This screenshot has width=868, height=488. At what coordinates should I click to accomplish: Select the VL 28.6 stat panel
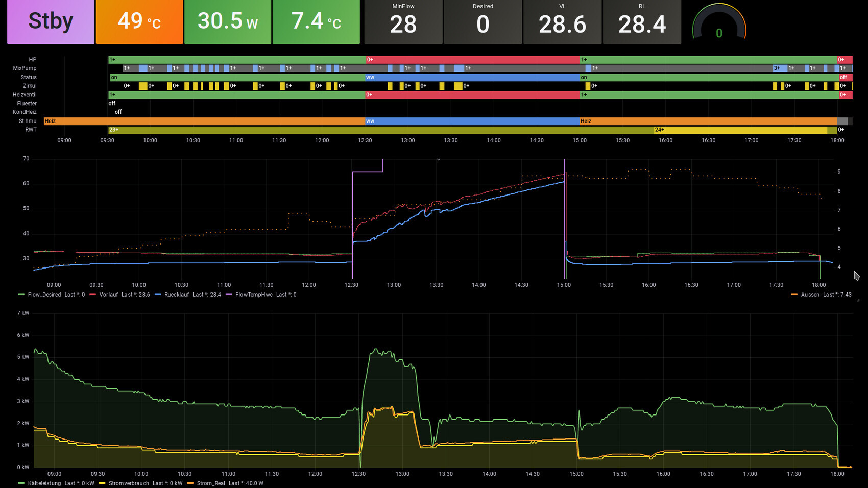point(562,22)
